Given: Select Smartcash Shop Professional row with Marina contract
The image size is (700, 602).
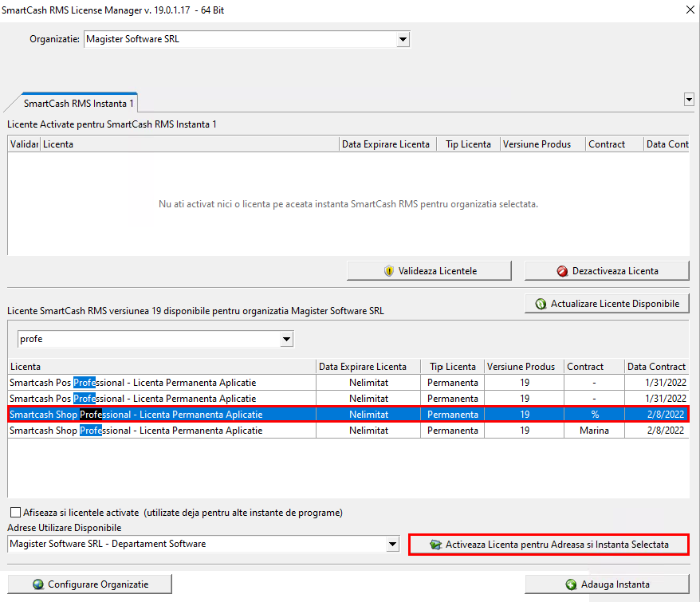Looking at the screenshot, I should point(348,431).
